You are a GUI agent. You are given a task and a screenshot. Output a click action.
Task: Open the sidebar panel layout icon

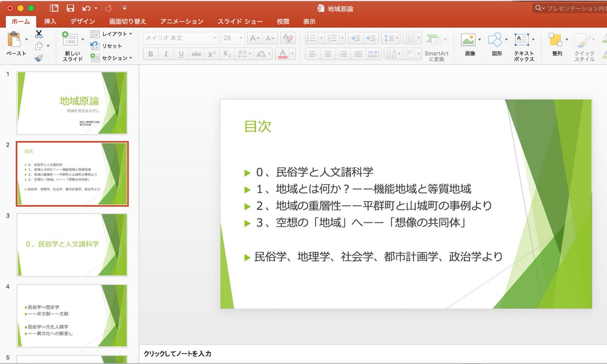point(55,8)
